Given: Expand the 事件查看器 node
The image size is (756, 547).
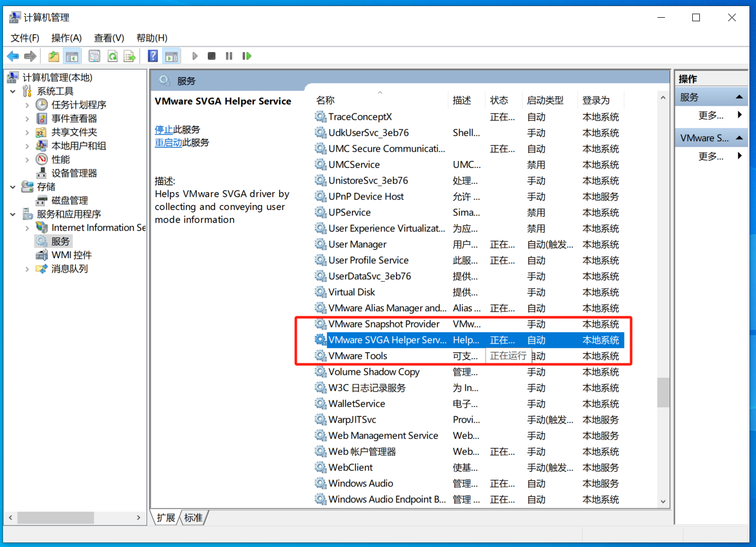Looking at the screenshot, I should [27, 118].
